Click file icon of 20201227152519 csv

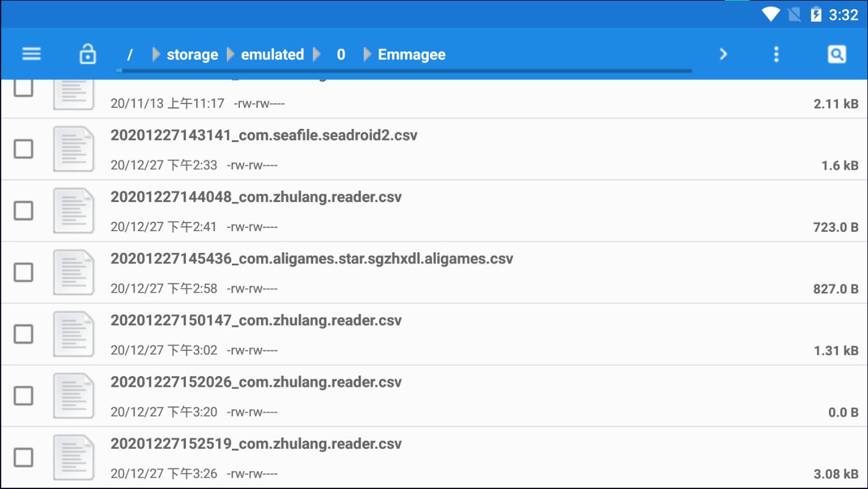point(74,457)
